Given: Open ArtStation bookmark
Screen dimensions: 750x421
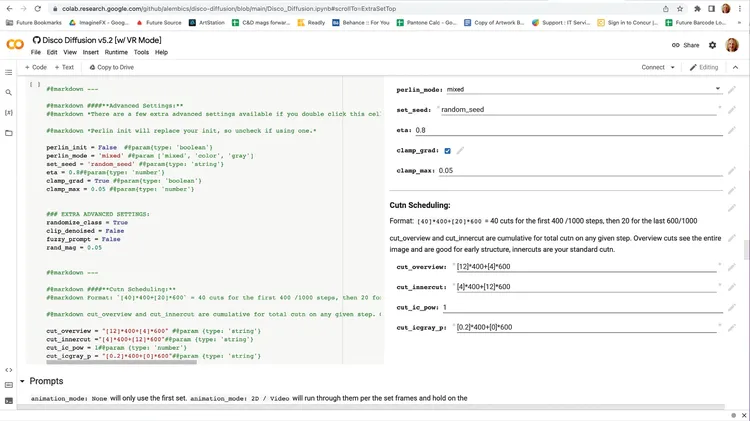Looking at the screenshot, I should [x=207, y=22].
